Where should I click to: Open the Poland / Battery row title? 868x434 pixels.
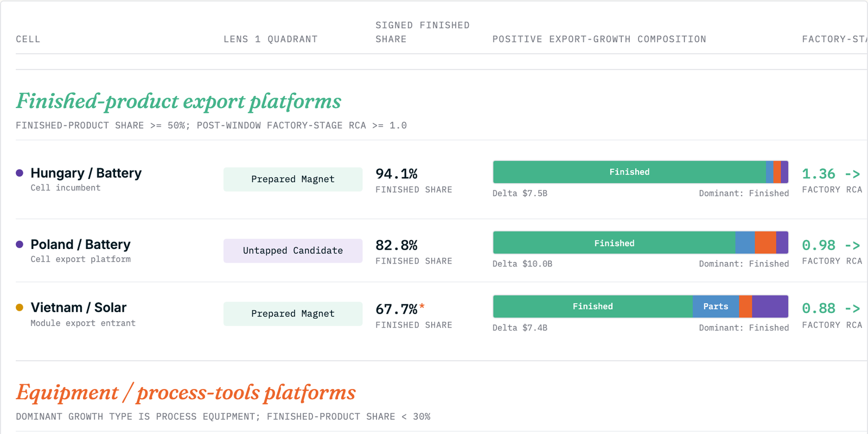click(x=81, y=245)
